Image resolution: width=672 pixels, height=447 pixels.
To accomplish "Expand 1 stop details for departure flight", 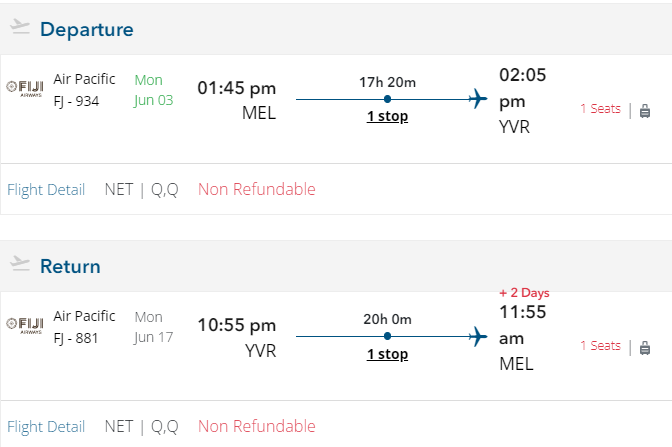I will pyautogui.click(x=387, y=117).
